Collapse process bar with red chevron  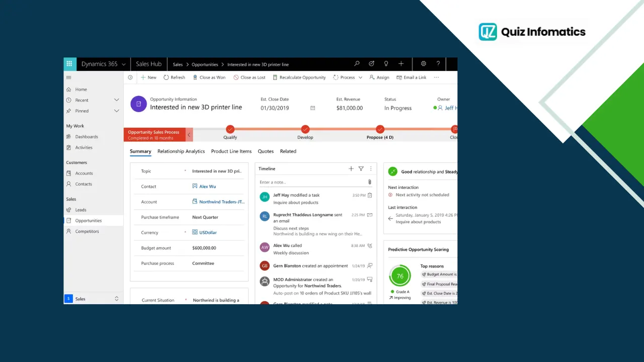[x=189, y=135]
